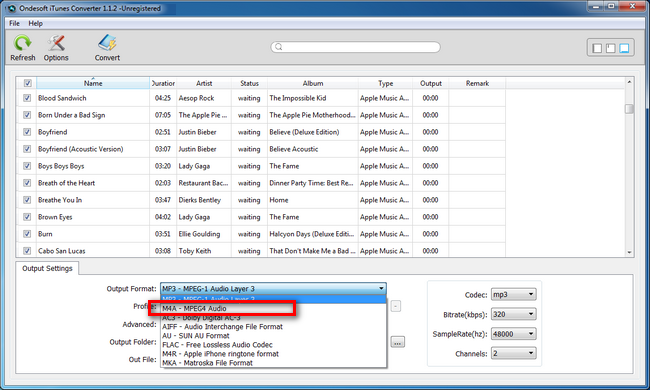Viewport: 650px width, 390px height.
Task: Sort by the Album column header
Action: (x=313, y=83)
